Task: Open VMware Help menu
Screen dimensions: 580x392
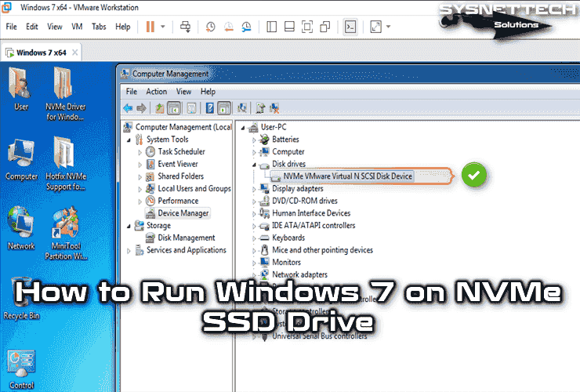Action: (x=123, y=27)
